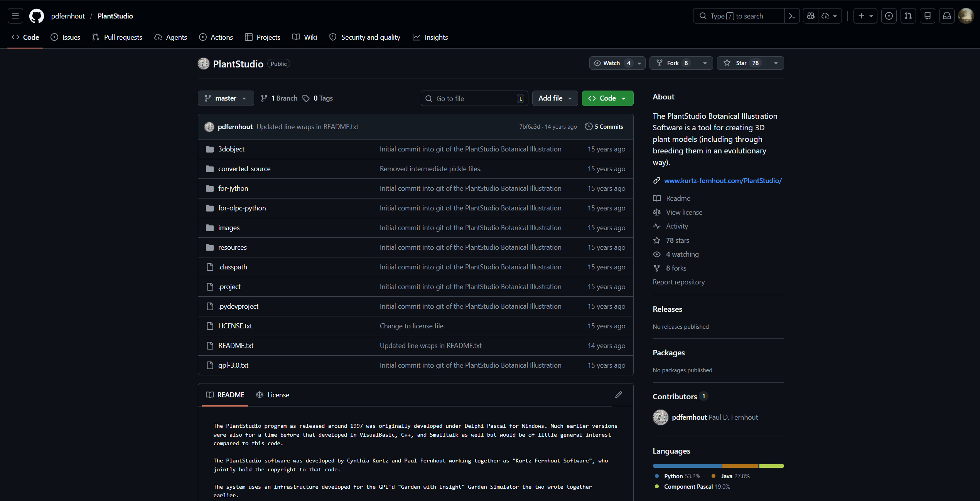Click the GitHub logo icon
This screenshot has width=980, height=501.
[x=37, y=16]
